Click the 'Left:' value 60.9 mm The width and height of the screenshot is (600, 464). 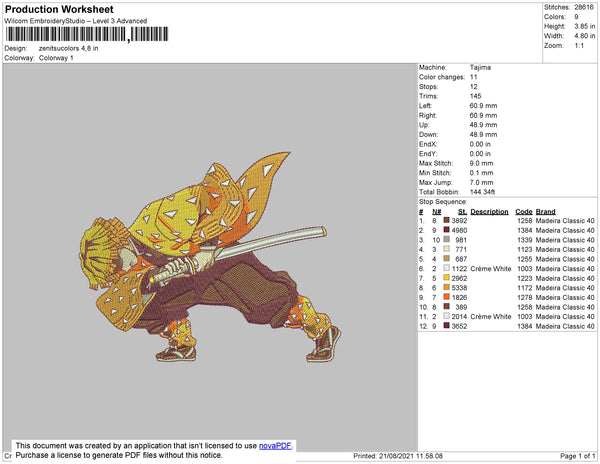click(x=483, y=106)
